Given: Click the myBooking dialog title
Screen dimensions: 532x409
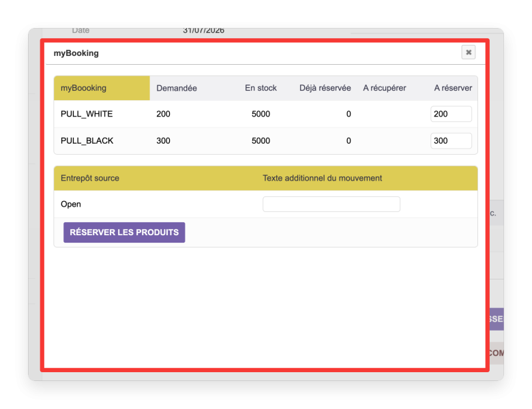Looking at the screenshot, I should coord(76,53).
